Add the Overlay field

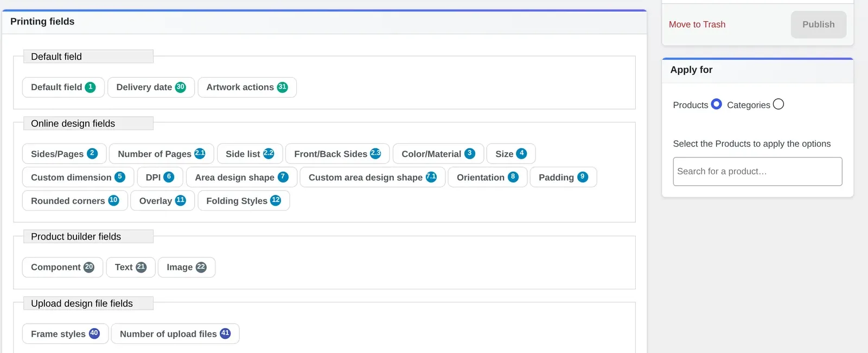click(x=163, y=200)
